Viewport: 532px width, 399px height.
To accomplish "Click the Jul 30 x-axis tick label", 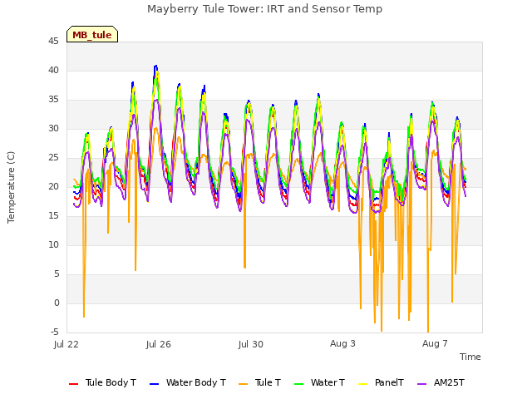I will click(x=251, y=344).
